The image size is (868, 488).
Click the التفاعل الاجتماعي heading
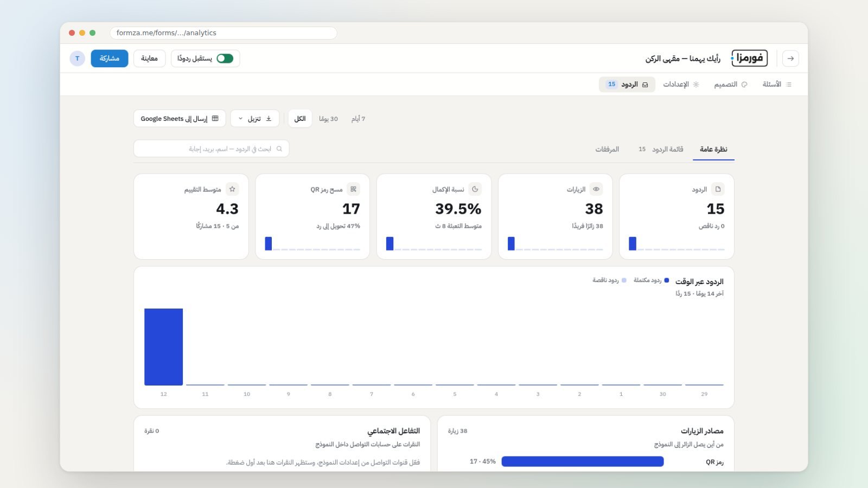(x=394, y=431)
